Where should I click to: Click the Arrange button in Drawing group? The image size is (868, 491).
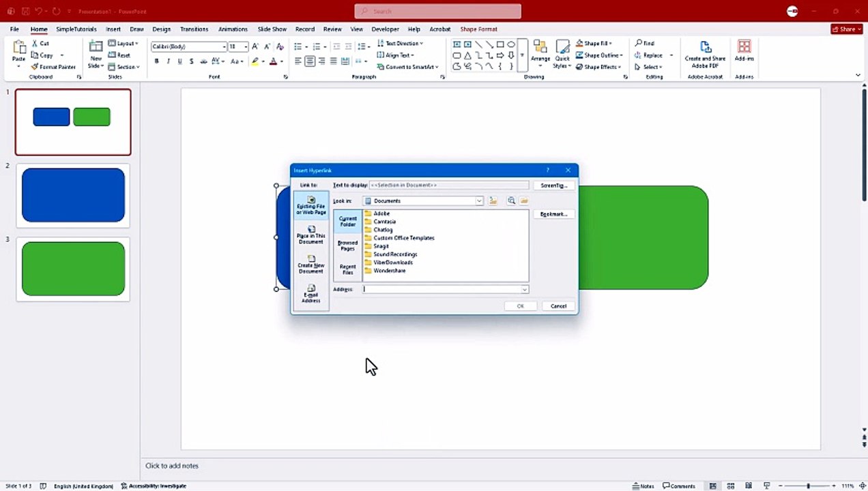point(540,54)
